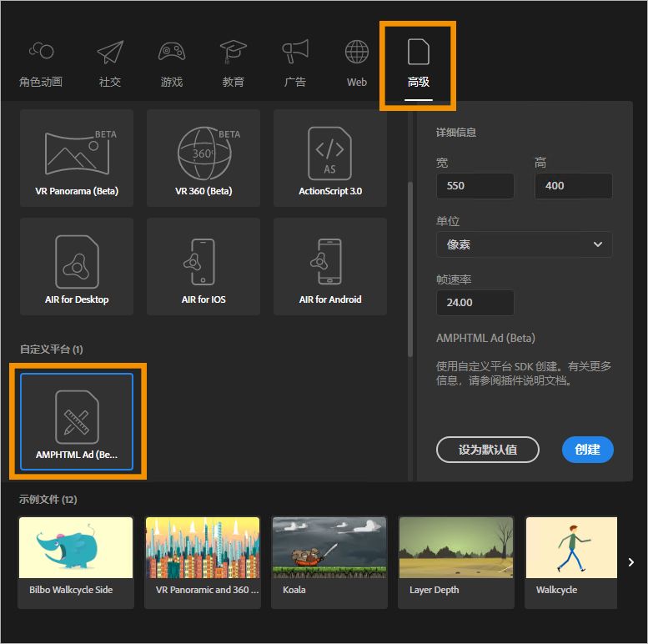
Task: Open the VR Panoramic and 360 sample
Action: click(203, 562)
